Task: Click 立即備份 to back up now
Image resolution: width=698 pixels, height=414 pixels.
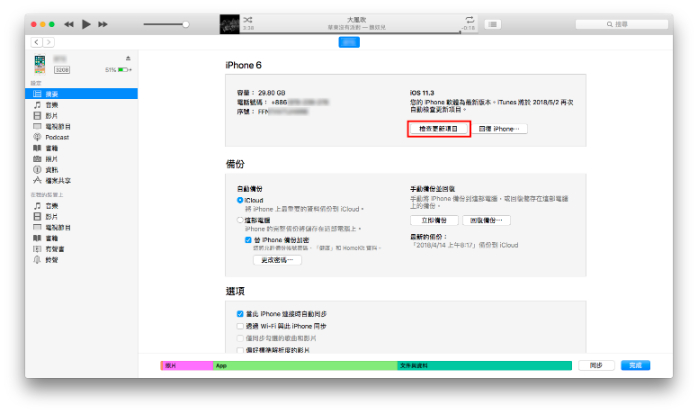Action: (x=434, y=220)
